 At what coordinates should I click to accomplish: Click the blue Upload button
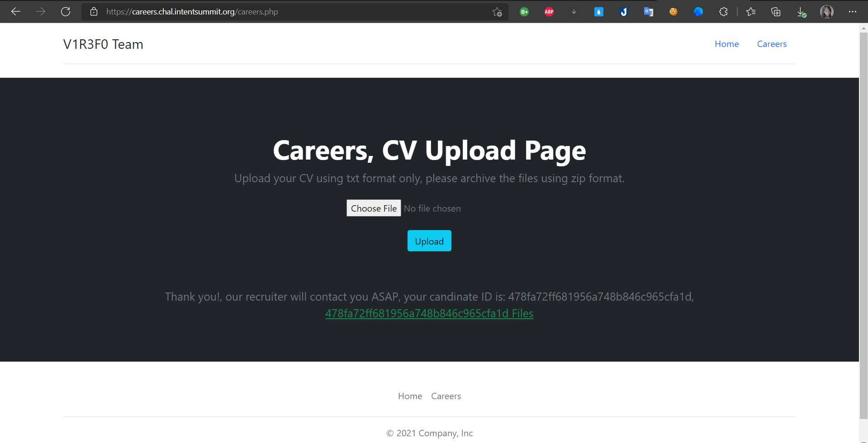(429, 241)
